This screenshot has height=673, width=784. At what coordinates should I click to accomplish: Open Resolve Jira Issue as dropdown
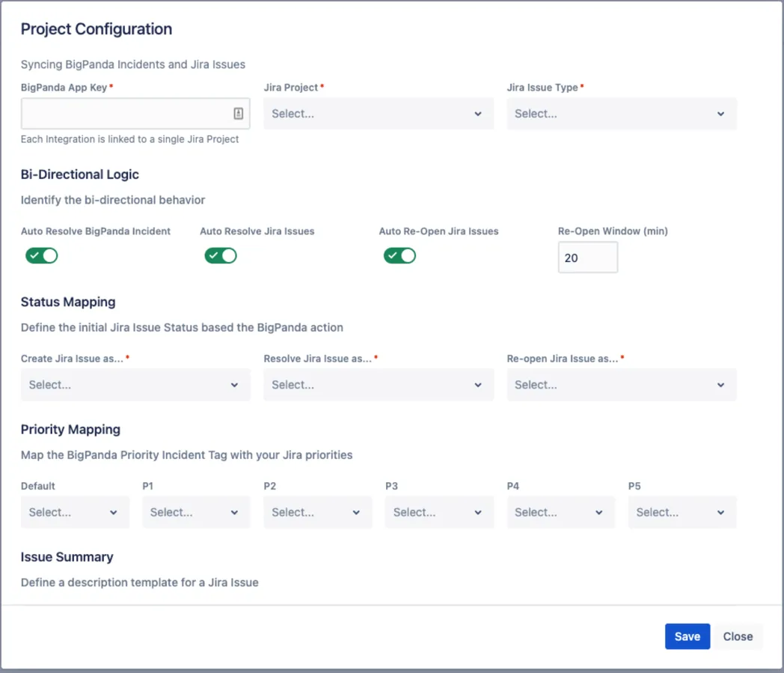point(379,385)
